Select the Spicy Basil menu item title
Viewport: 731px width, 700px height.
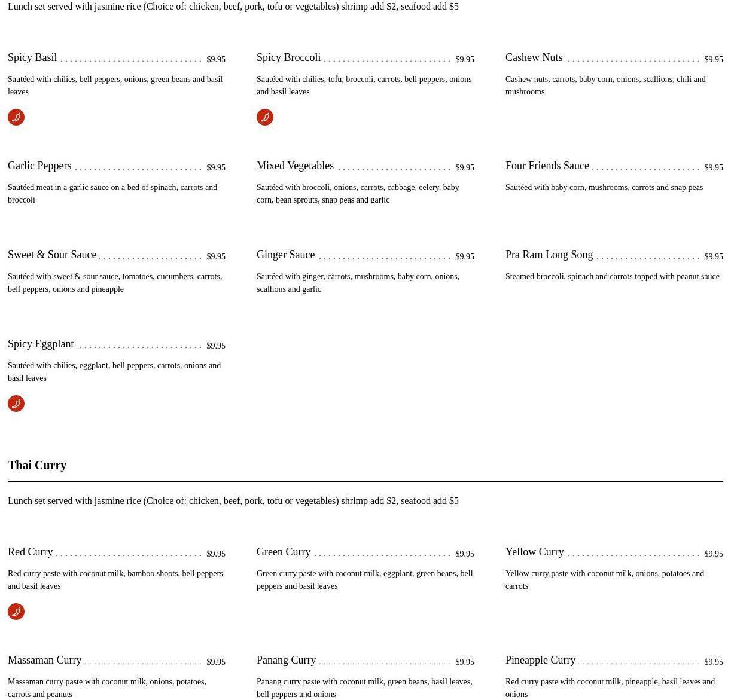coord(32,57)
